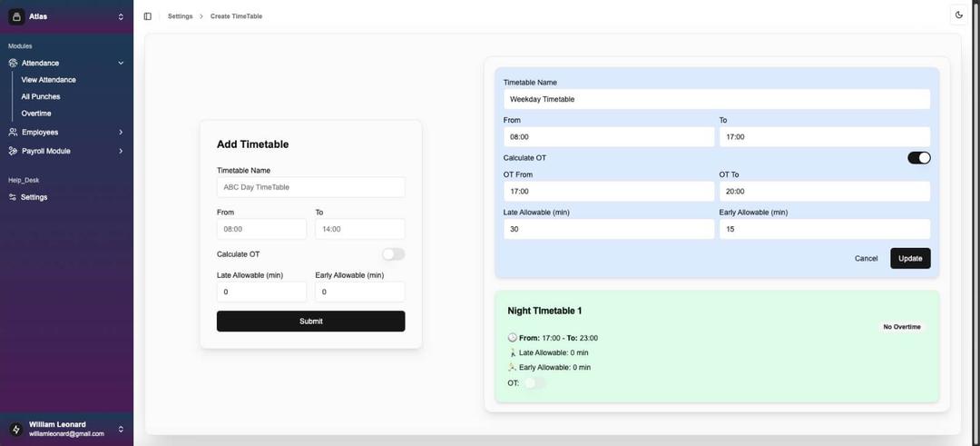Click the Settings sliders icon
Viewport: 980px width, 446px height.
point(13,197)
